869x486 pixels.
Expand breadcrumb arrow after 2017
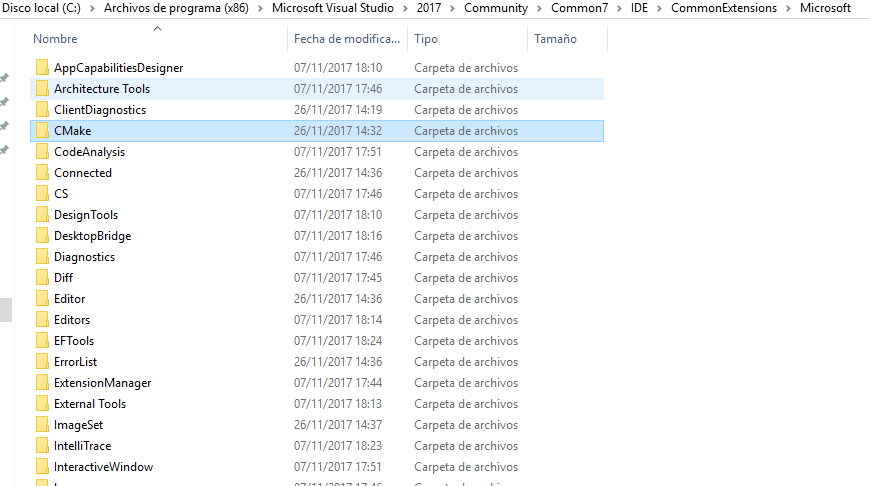(x=453, y=9)
